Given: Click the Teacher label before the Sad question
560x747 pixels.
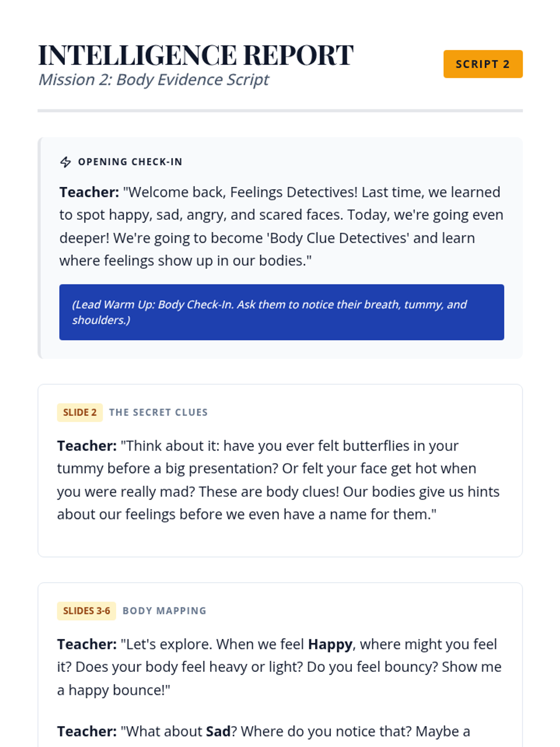Looking at the screenshot, I should (x=87, y=731).
